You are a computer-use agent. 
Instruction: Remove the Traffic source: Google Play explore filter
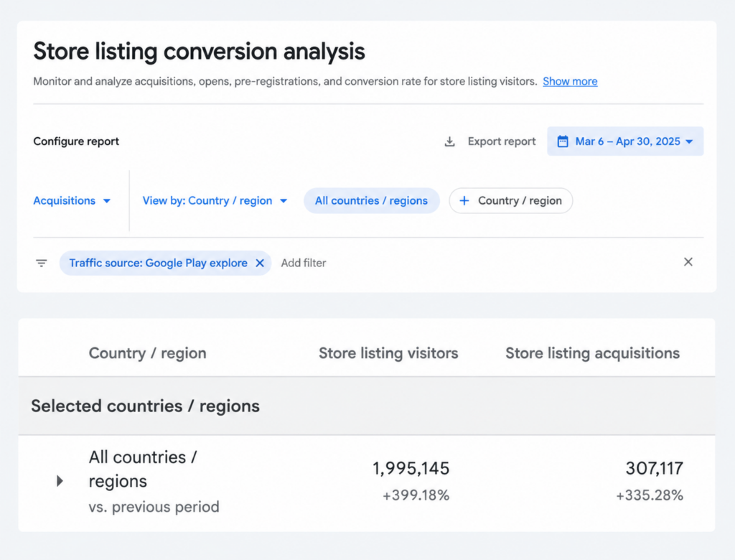pos(260,263)
